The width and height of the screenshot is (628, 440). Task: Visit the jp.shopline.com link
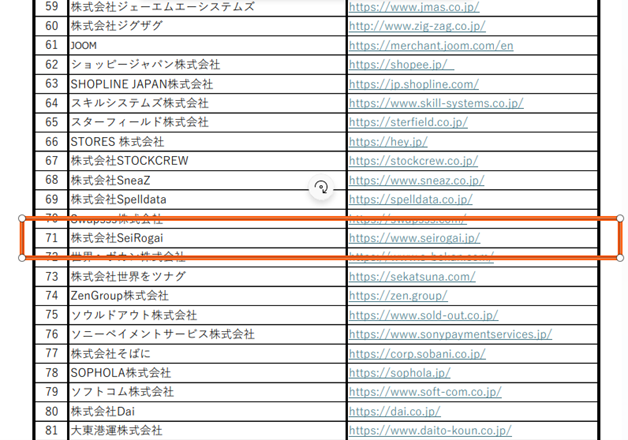[414, 84]
